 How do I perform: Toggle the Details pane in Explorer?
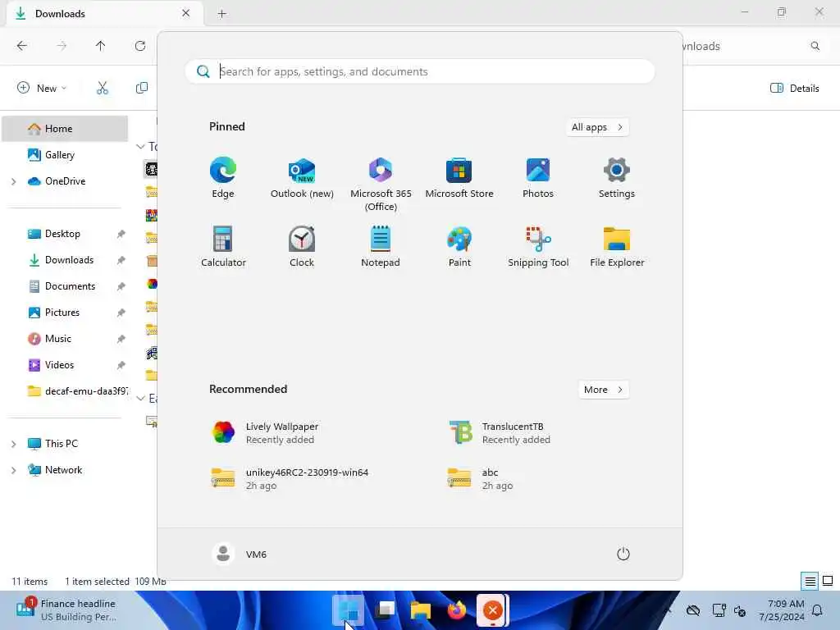[x=794, y=89]
